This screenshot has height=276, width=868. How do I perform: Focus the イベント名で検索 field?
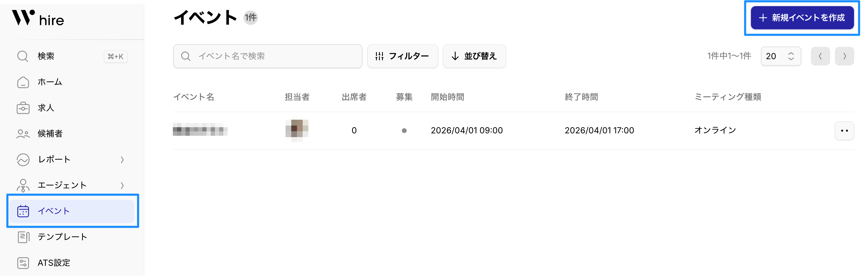[x=267, y=56]
